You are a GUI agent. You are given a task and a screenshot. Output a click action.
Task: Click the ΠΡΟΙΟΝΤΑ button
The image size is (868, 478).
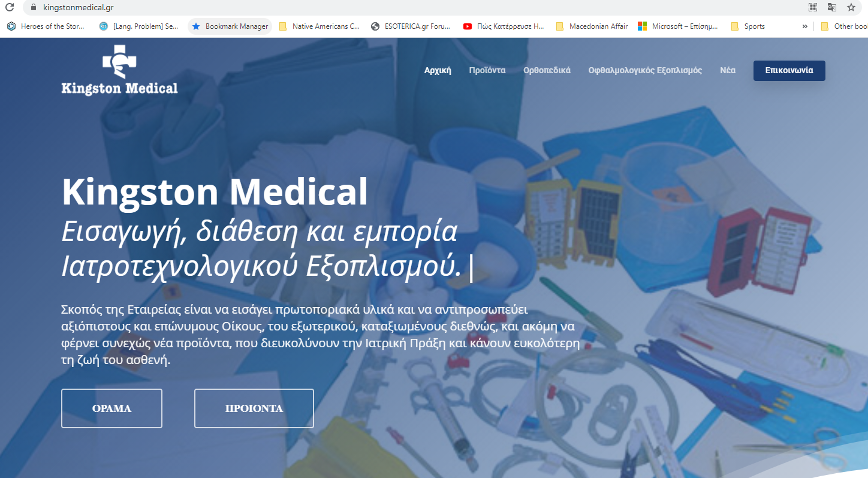tap(254, 408)
